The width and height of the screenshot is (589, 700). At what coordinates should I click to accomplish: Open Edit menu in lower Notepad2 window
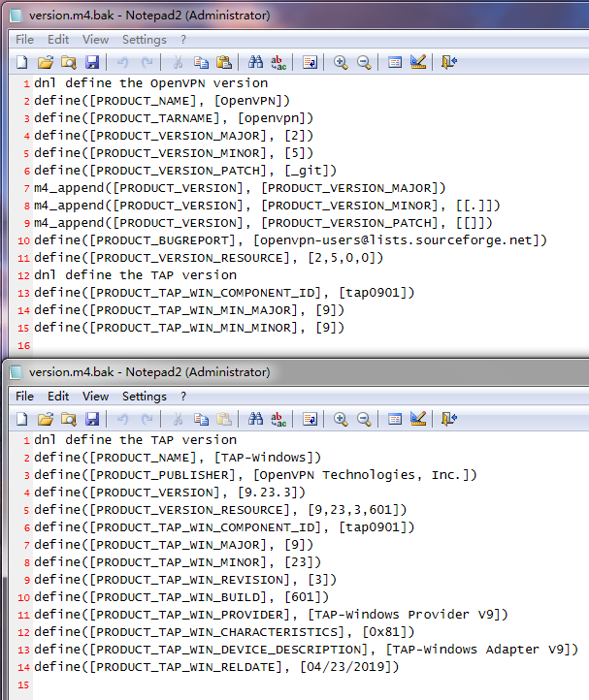58,397
